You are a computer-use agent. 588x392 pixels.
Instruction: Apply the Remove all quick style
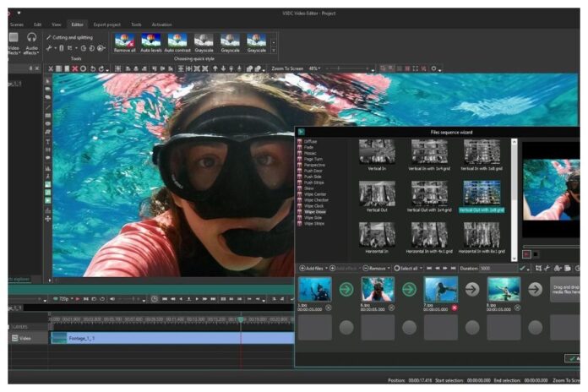click(125, 43)
